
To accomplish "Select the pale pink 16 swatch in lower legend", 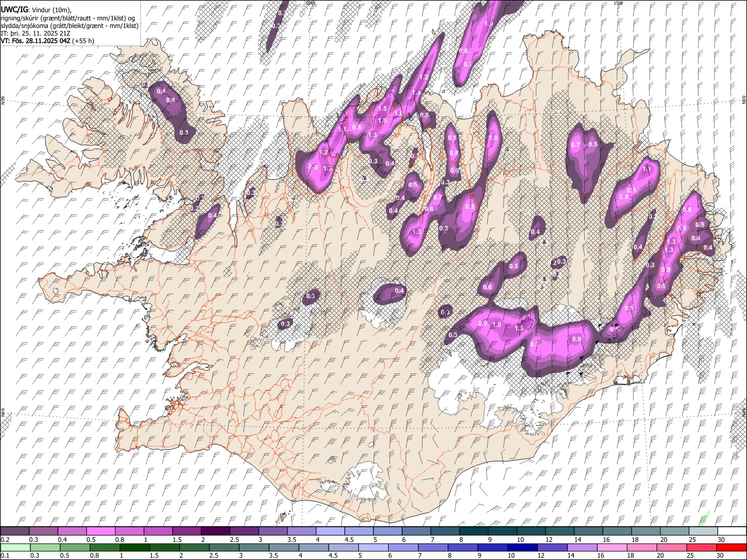I will point(611,547).
